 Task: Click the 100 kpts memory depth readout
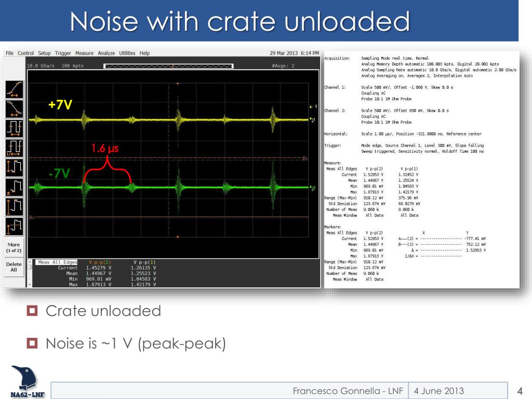click(x=73, y=66)
